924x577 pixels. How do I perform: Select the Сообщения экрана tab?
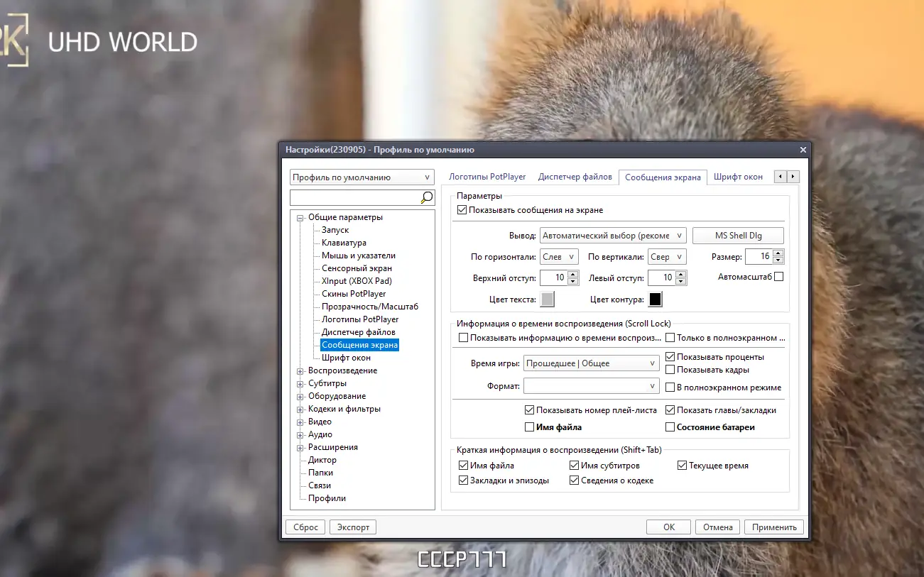point(663,177)
